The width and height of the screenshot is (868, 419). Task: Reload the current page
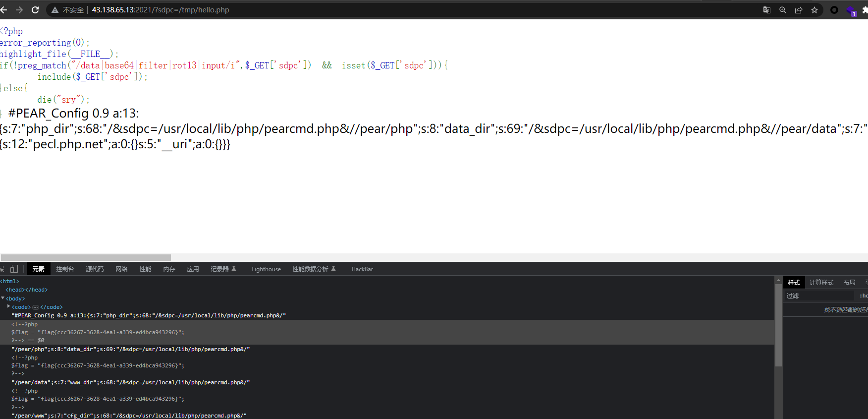[35, 10]
